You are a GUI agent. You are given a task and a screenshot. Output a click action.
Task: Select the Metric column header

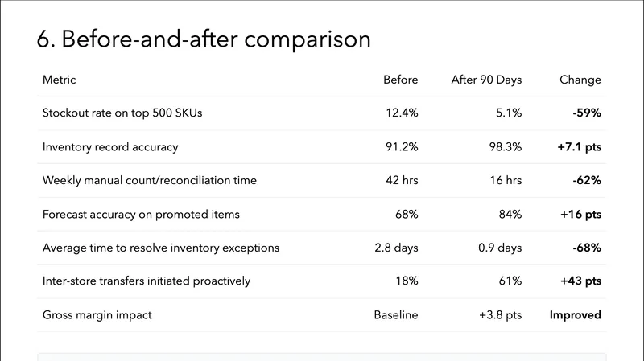(x=59, y=80)
